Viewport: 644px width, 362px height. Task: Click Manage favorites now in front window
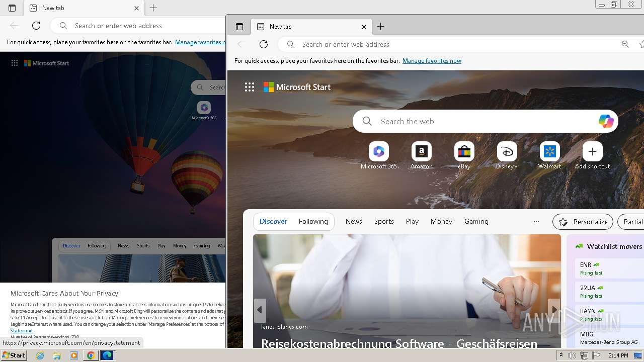(x=432, y=61)
